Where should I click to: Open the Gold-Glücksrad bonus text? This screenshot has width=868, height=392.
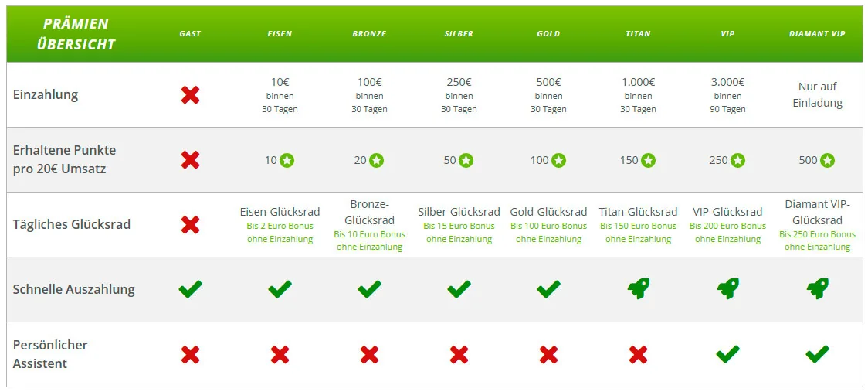pos(548,232)
